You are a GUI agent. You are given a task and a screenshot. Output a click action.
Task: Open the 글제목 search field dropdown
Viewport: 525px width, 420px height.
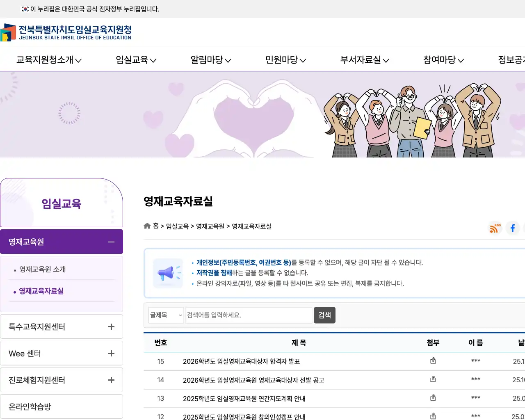[x=166, y=315]
